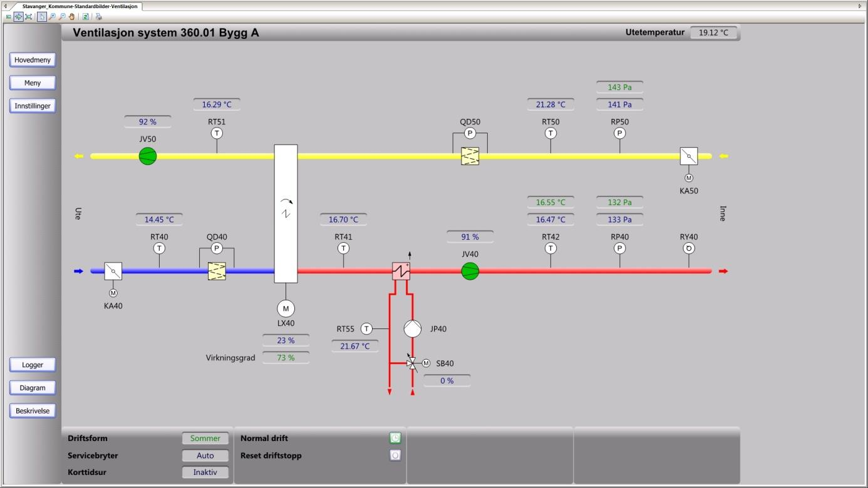Click the rotary heat exchanger unit
Screen dimensions: 868x488
[x=286, y=213]
